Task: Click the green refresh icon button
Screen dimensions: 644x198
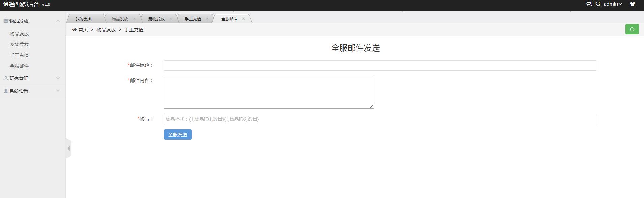Action: (x=632, y=29)
